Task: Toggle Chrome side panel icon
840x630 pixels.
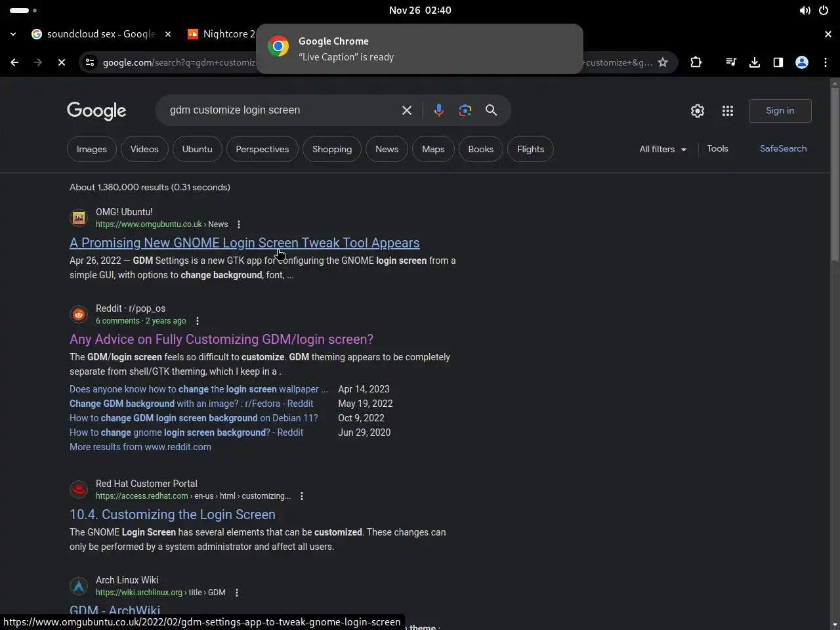Action: coord(778,62)
